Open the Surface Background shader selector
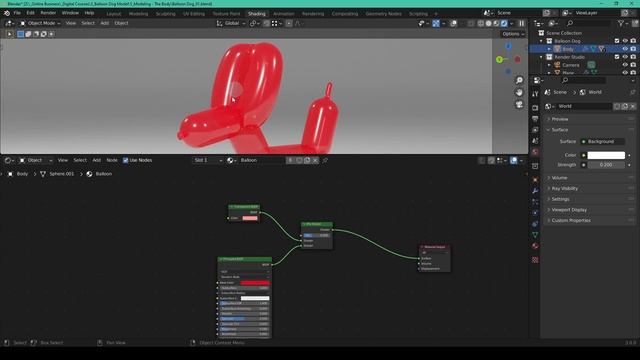 (602, 142)
